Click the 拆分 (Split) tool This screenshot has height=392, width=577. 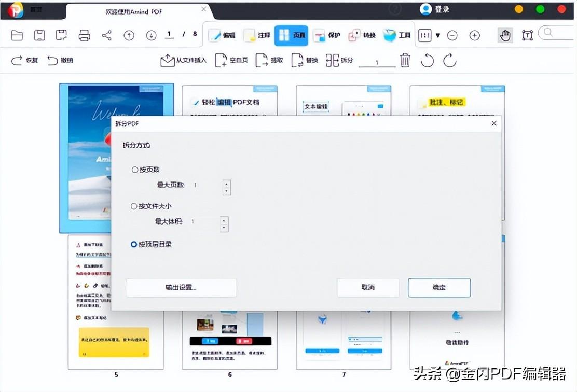(339, 60)
